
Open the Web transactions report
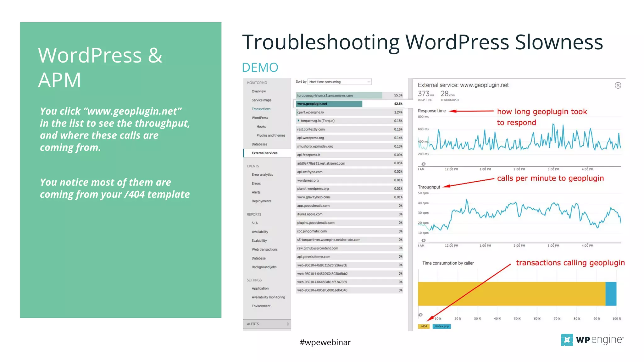coord(264,250)
